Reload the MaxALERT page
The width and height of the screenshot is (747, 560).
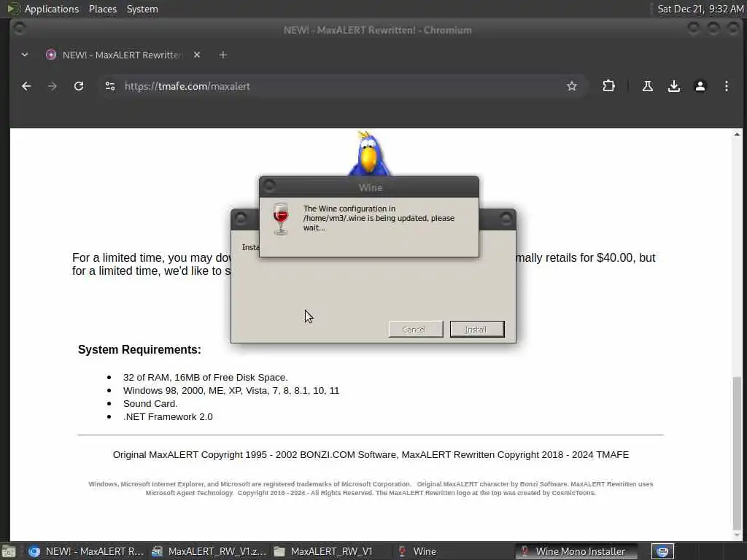click(x=79, y=86)
